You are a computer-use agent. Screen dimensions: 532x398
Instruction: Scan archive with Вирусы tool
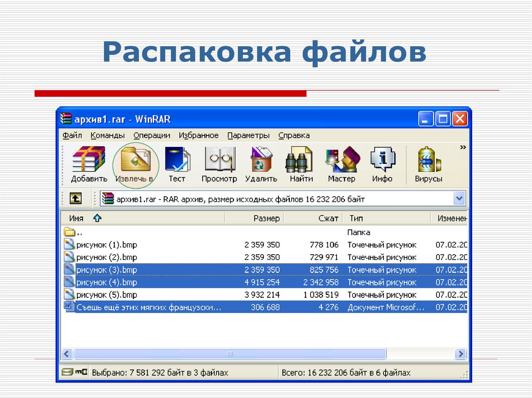tap(429, 164)
